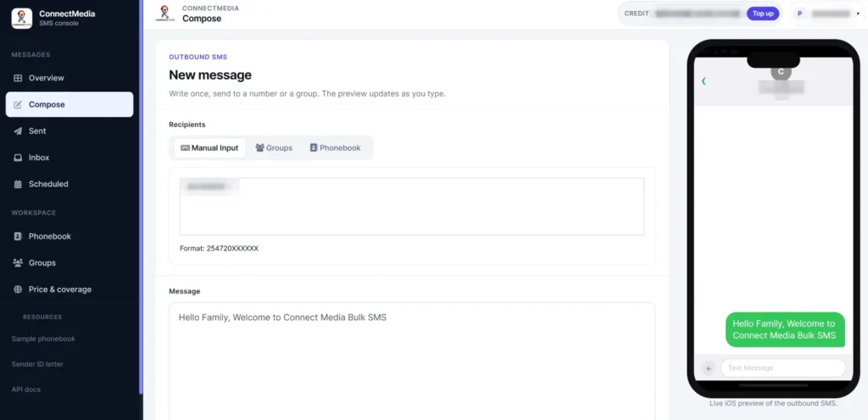This screenshot has width=868, height=420.
Task: Click the keyboard icon on Manual Input tab
Action: tap(185, 148)
